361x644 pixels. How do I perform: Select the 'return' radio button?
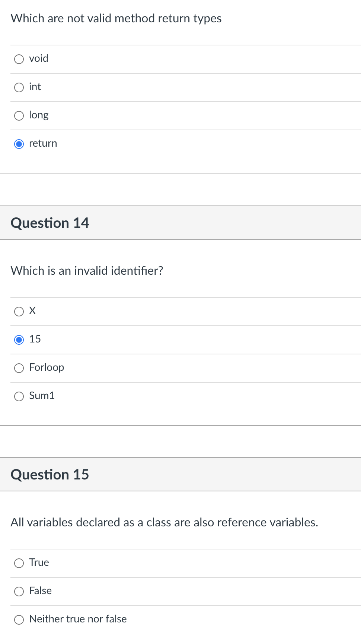point(19,144)
